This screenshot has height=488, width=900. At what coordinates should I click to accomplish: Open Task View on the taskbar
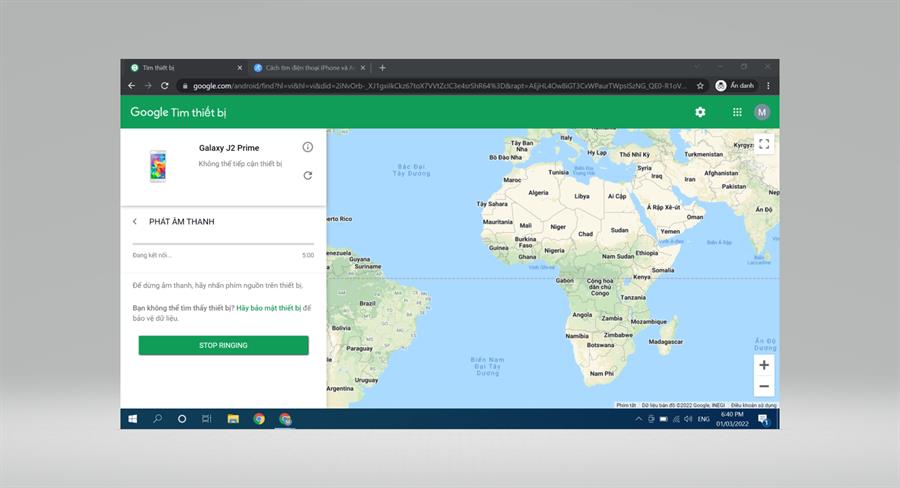coord(207,419)
